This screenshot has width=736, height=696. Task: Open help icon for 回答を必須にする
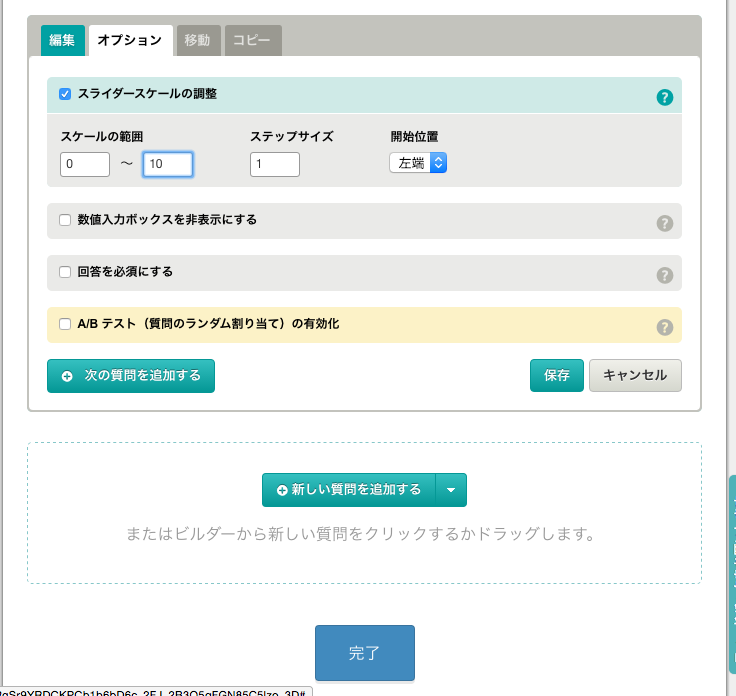coord(665,275)
